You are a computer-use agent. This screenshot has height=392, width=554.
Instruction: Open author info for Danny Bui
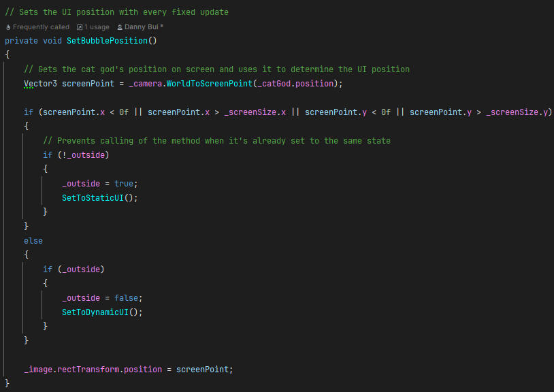(142, 27)
